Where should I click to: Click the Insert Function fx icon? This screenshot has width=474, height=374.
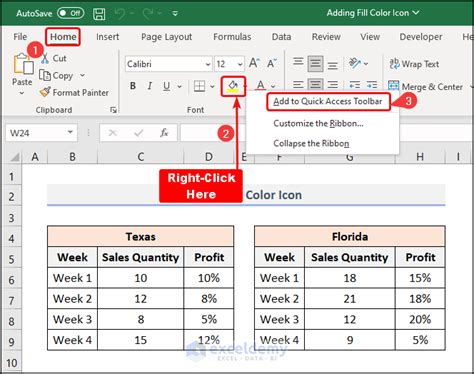click(x=164, y=133)
